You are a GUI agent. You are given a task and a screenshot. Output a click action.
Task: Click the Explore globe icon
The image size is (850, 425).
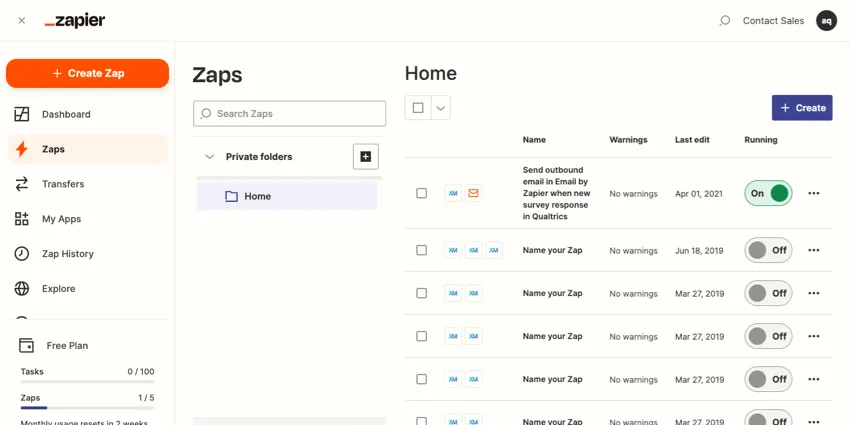coord(22,289)
